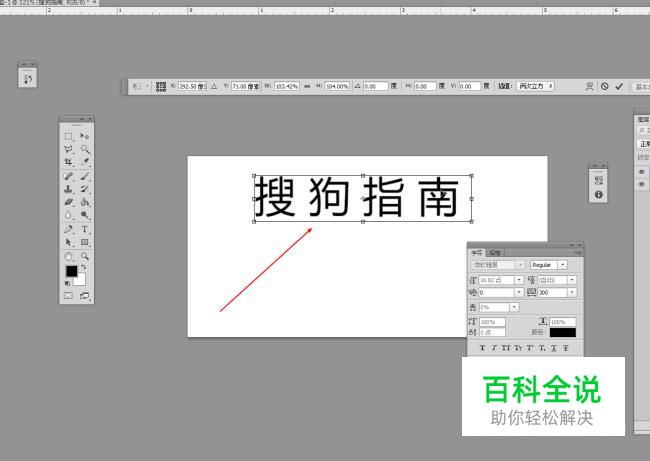Open the character scaling percentage dropdown
This screenshot has height=461, width=650.
514,307
